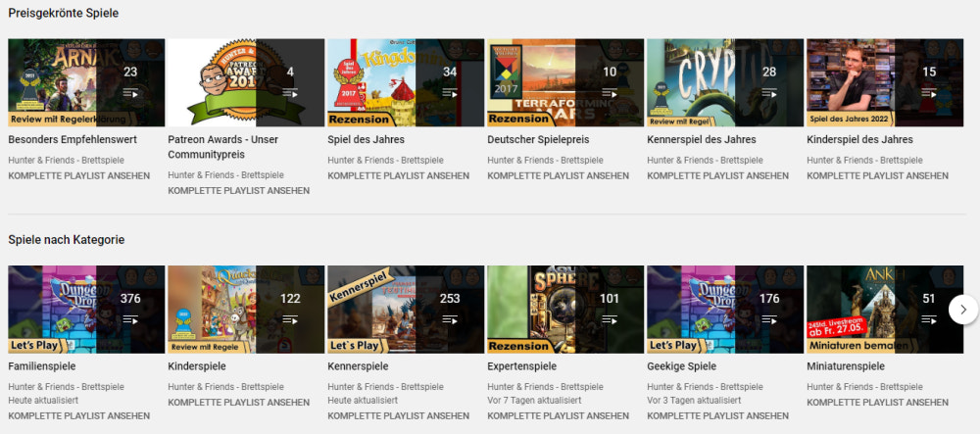Open the Kingdomino thumbnail playlist
The image size is (980, 434).
point(406,82)
